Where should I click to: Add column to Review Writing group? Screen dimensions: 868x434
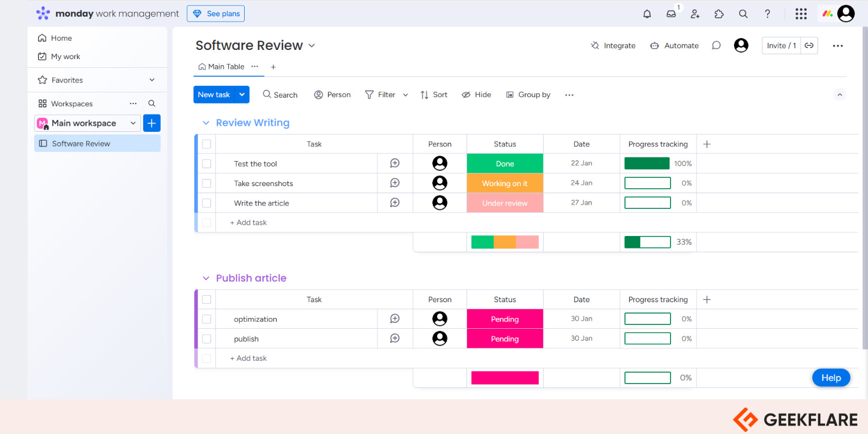[x=707, y=144]
